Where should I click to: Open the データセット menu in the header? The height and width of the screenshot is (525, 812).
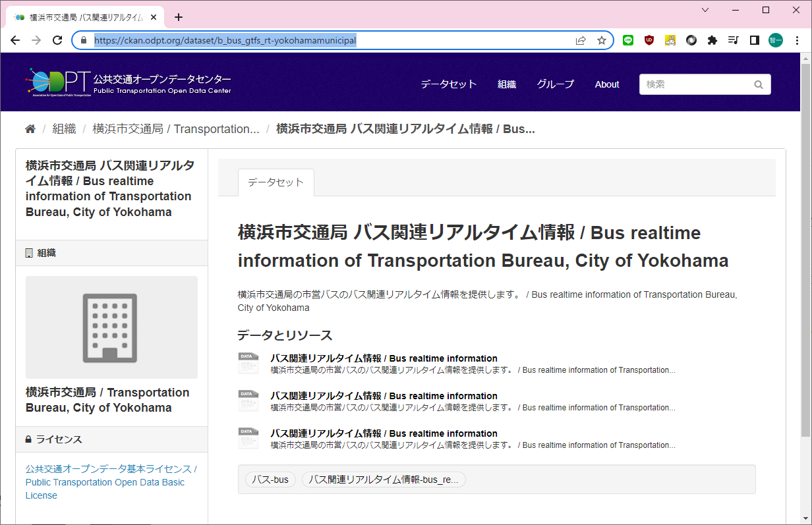(448, 84)
